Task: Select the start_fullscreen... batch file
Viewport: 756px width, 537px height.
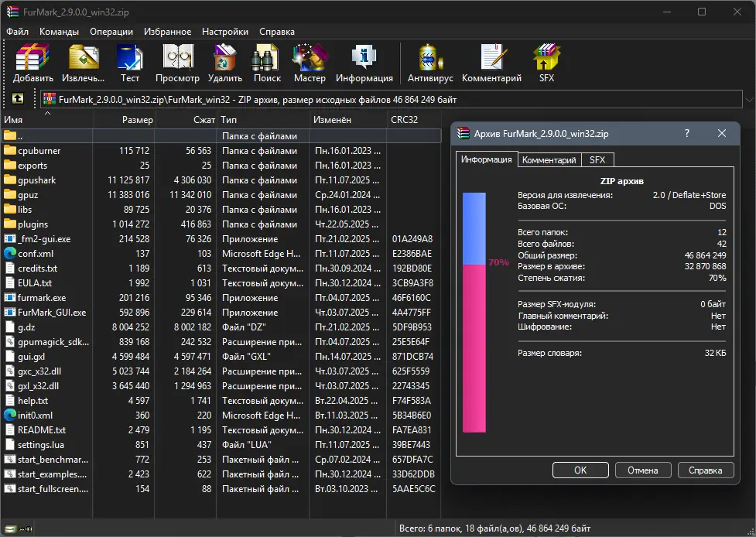Action: 221,489
